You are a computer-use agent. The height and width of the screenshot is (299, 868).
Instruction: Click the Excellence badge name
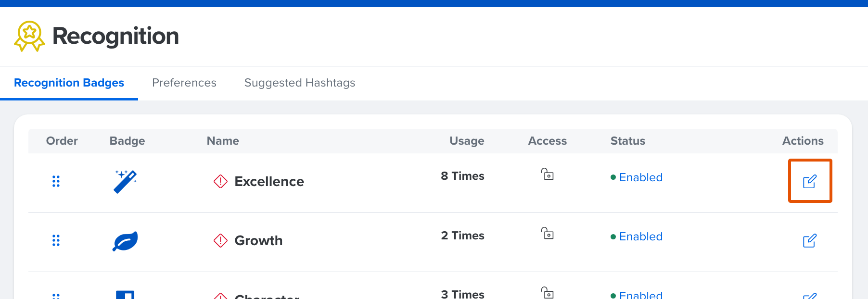pyautogui.click(x=269, y=181)
